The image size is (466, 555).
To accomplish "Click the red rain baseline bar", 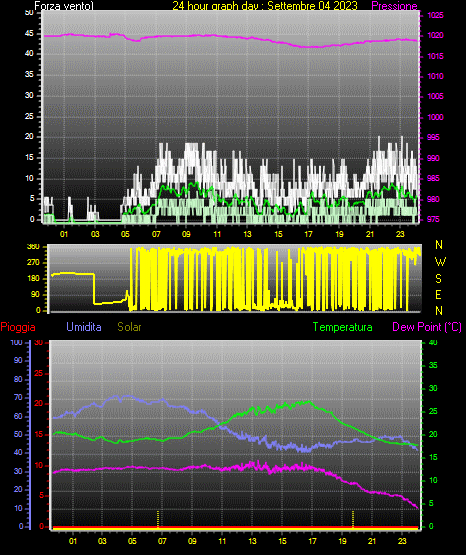I will [x=235, y=528].
